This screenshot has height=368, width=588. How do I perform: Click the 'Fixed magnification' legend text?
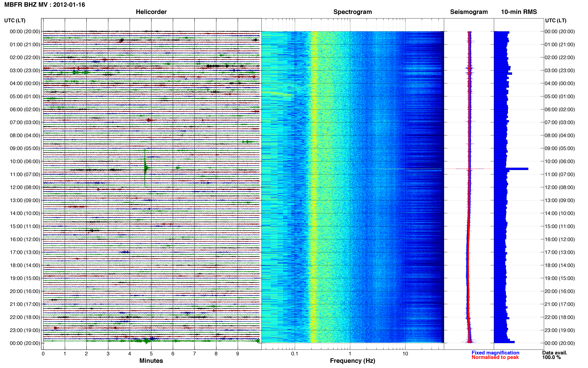[495, 353]
